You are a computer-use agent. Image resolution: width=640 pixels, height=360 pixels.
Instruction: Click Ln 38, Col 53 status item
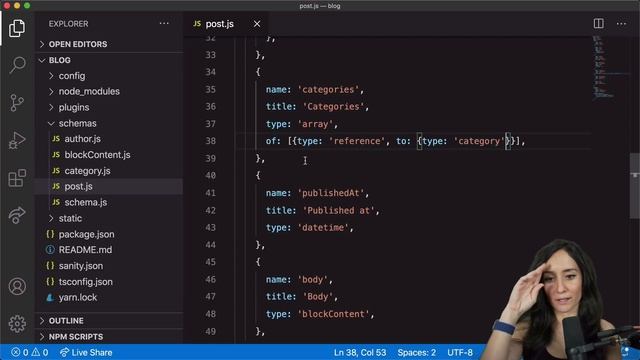(360, 352)
